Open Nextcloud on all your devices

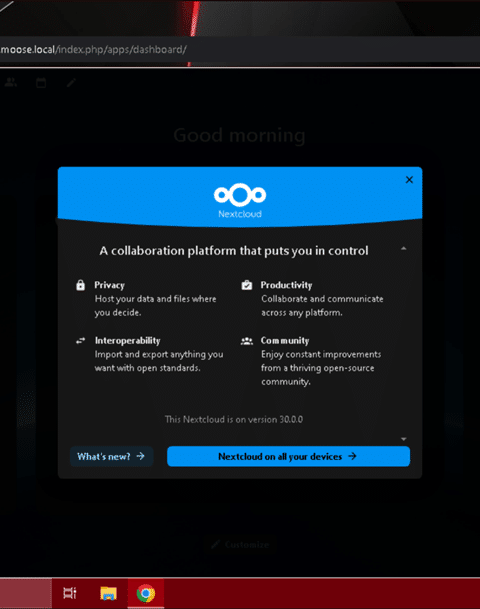click(x=288, y=456)
